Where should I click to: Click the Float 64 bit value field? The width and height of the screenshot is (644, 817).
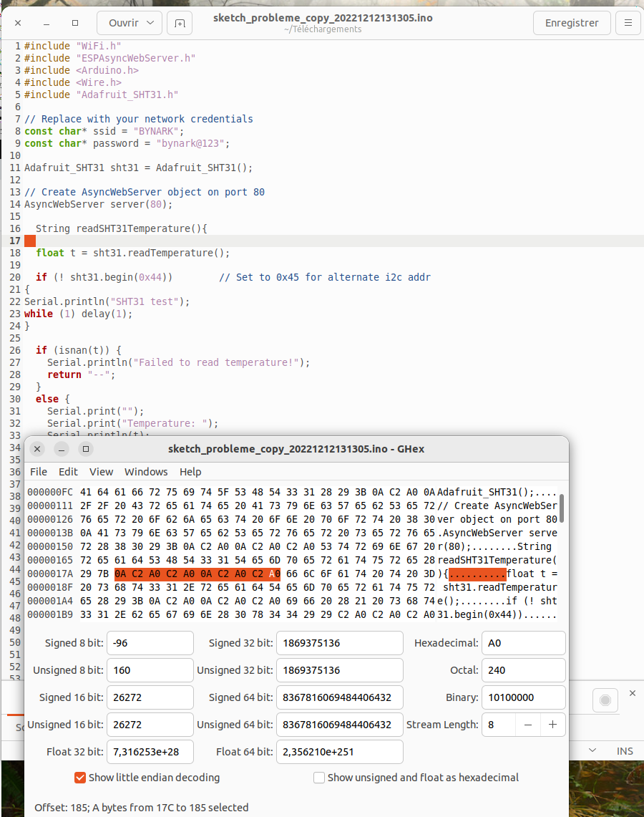[x=339, y=751]
